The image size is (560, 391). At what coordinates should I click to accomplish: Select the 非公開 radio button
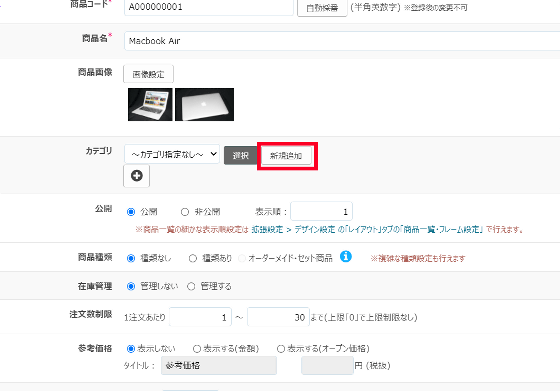(185, 212)
